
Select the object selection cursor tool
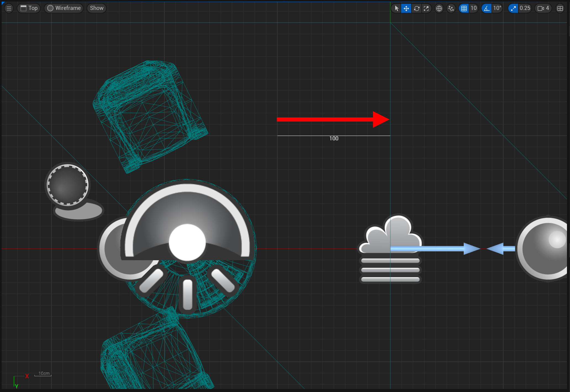(397, 8)
